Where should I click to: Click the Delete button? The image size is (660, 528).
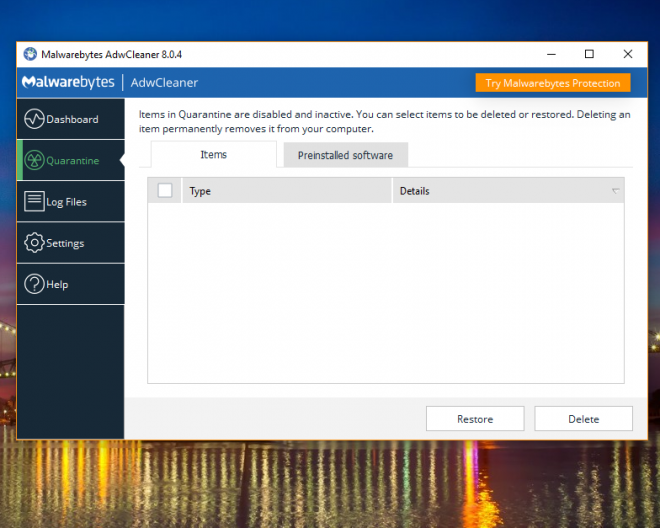click(x=583, y=419)
